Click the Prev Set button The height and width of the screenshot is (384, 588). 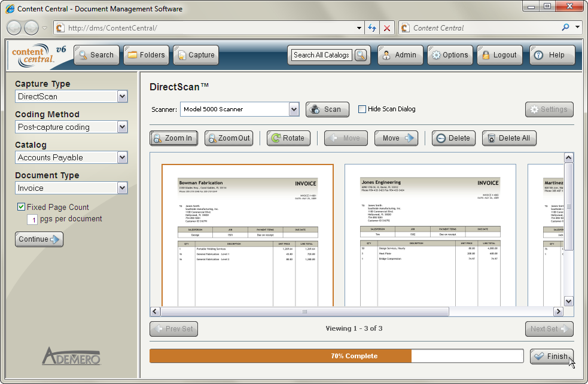click(173, 329)
